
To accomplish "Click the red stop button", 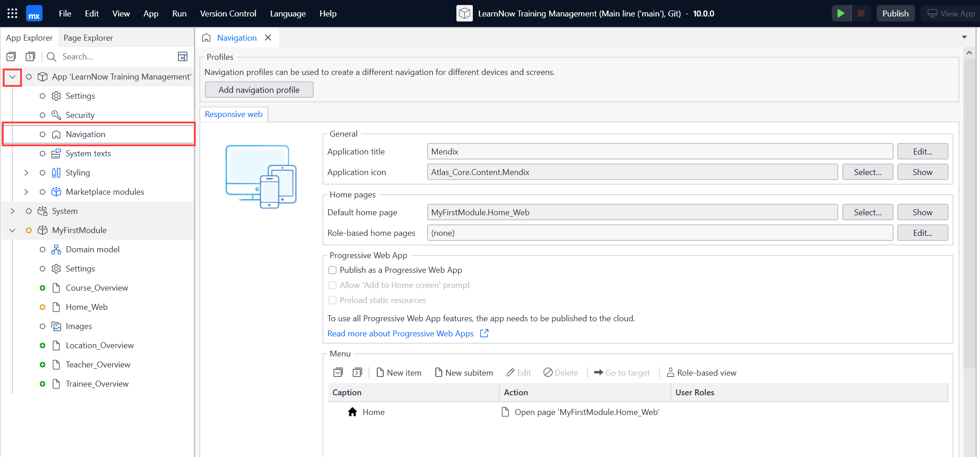I will (861, 13).
